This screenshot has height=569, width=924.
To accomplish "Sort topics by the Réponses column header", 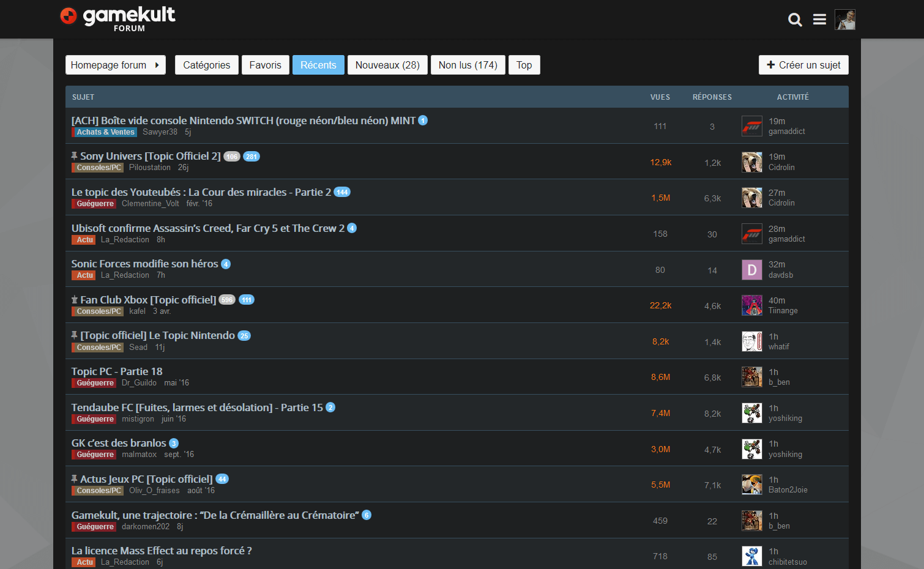I will pyautogui.click(x=712, y=97).
